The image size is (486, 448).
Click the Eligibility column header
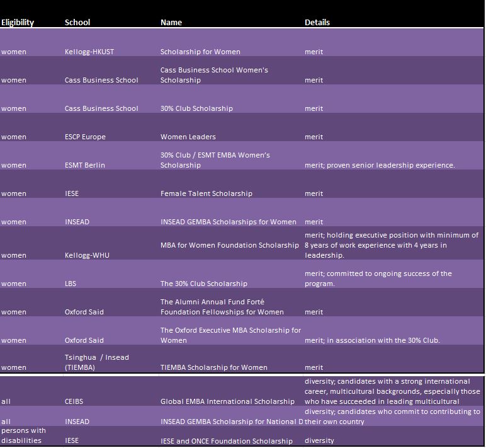pos(18,22)
